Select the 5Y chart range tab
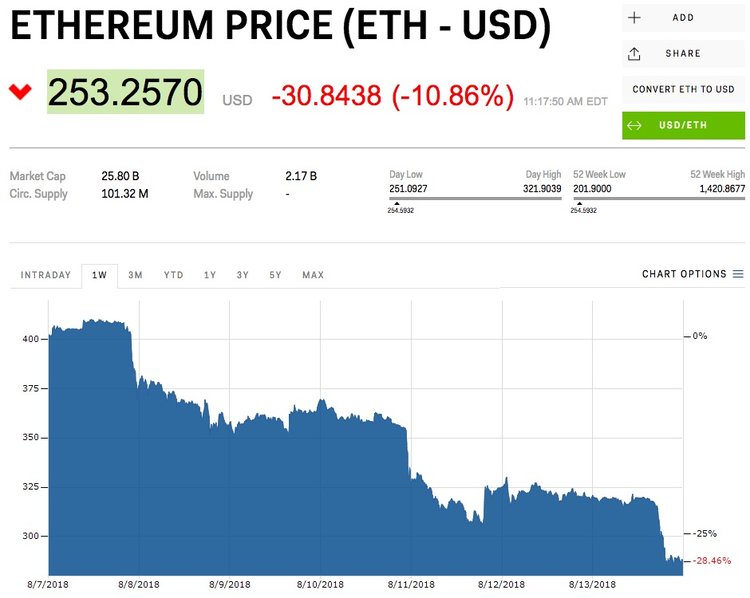 coord(275,275)
